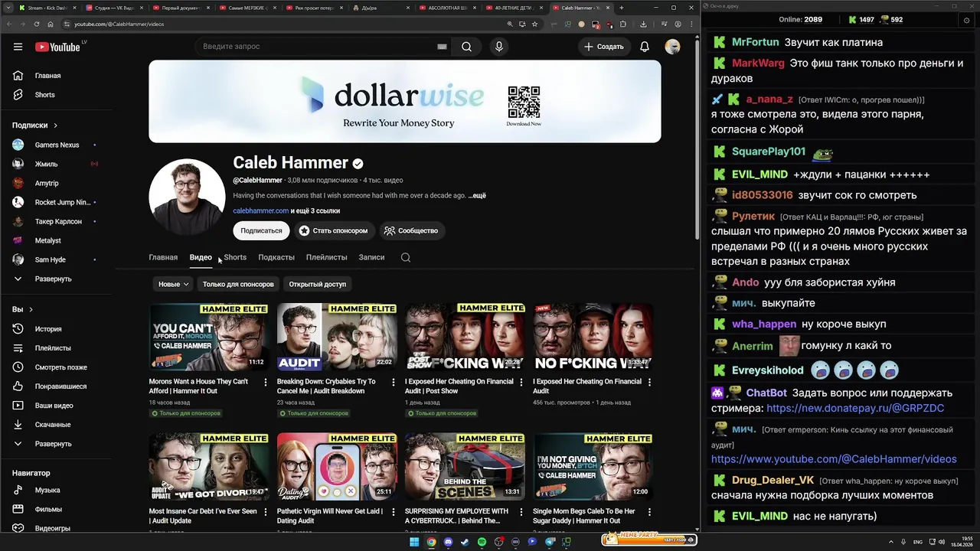
Task: Search within the Caleb Hammer channel
Action: click(406, 257)
